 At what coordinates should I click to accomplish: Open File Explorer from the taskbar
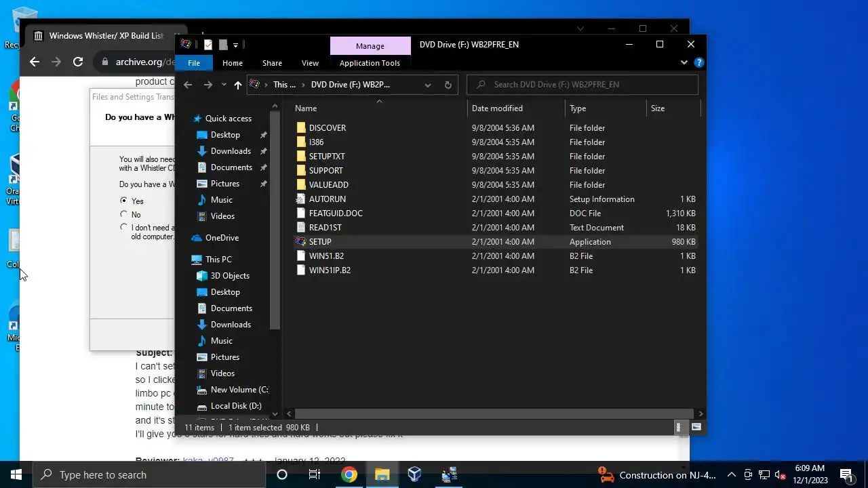pos(382,474)
